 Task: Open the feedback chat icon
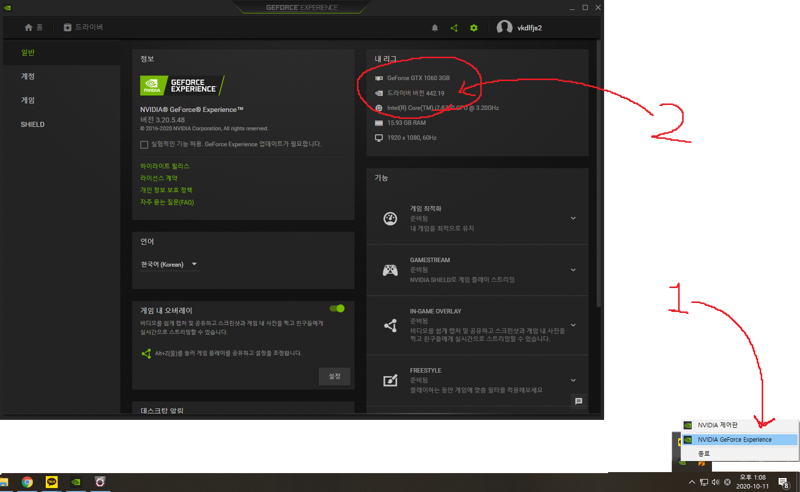tap(578, 401)
